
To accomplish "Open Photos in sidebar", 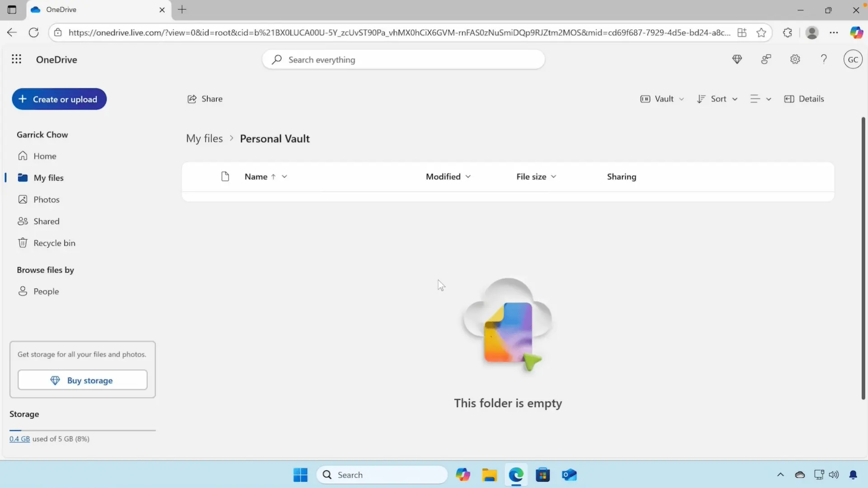I will point(46,199).
